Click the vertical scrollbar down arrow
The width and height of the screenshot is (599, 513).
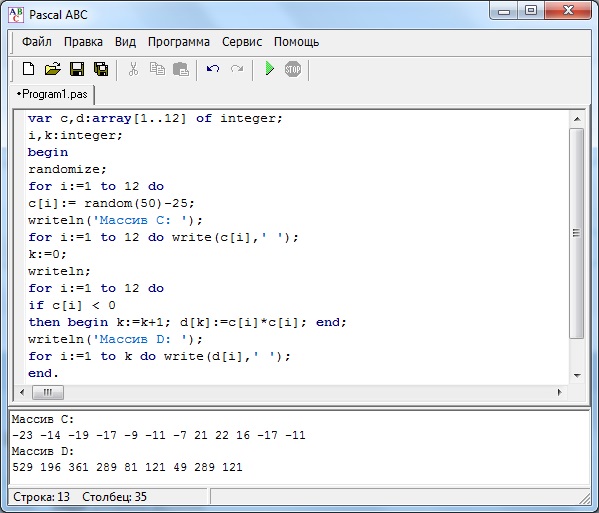coord(577,375)
